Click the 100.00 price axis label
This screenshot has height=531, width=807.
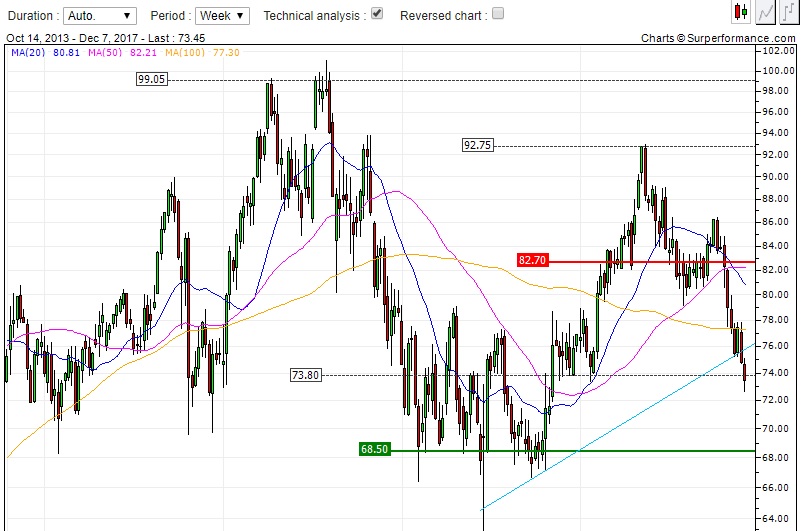pyautogui.click(x=778, y=70)
